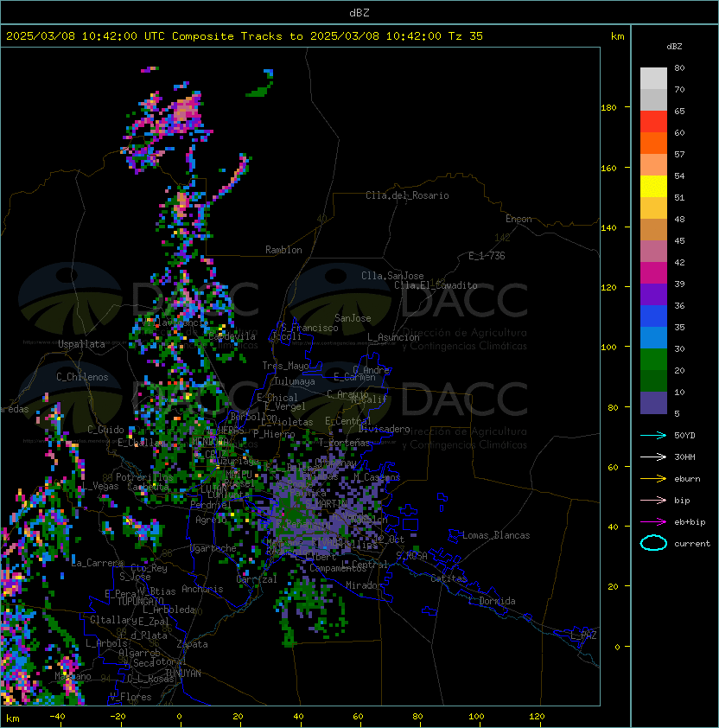
Task: Click the Encon map label
Action: pos(519,219)
